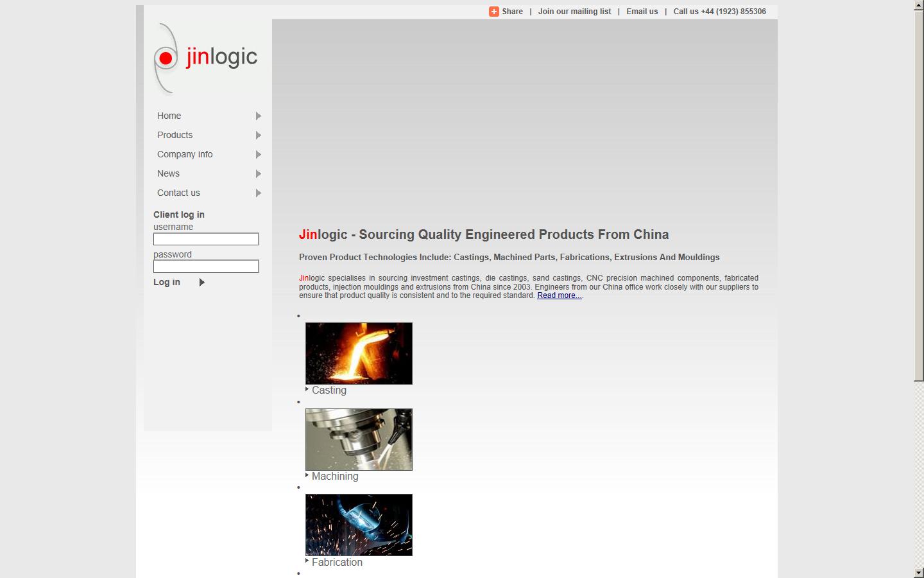The width and height of the screenshot is (924, 578).
Task: Click the arrow icon beside Contact us
Action: (259, 193)
